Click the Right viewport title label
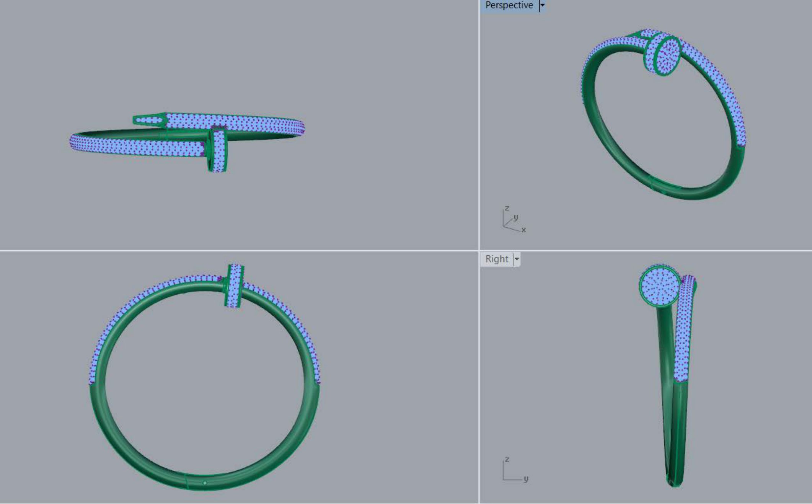812x504 pixels. [x=496, y=259]
